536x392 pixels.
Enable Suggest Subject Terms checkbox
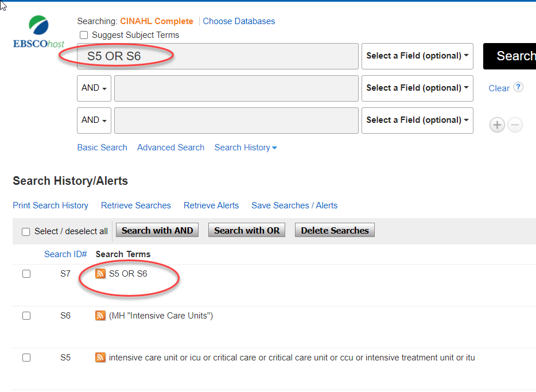pyautogui.click(x=84, y=35)
